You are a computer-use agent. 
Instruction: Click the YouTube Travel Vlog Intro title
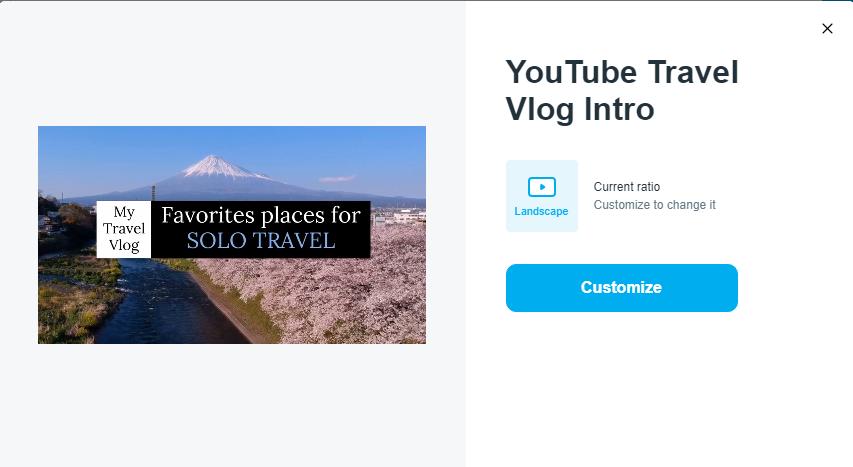621,90
